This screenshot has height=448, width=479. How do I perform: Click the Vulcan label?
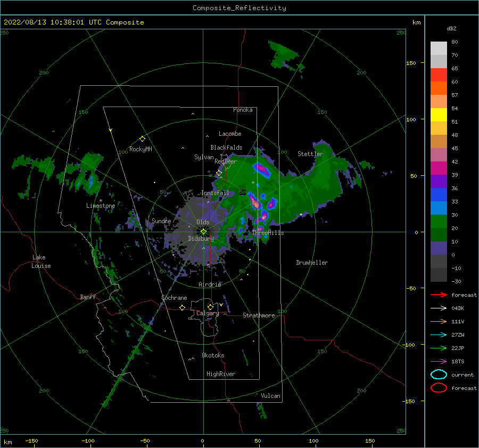pyautogui.click(x=270, y=396)
